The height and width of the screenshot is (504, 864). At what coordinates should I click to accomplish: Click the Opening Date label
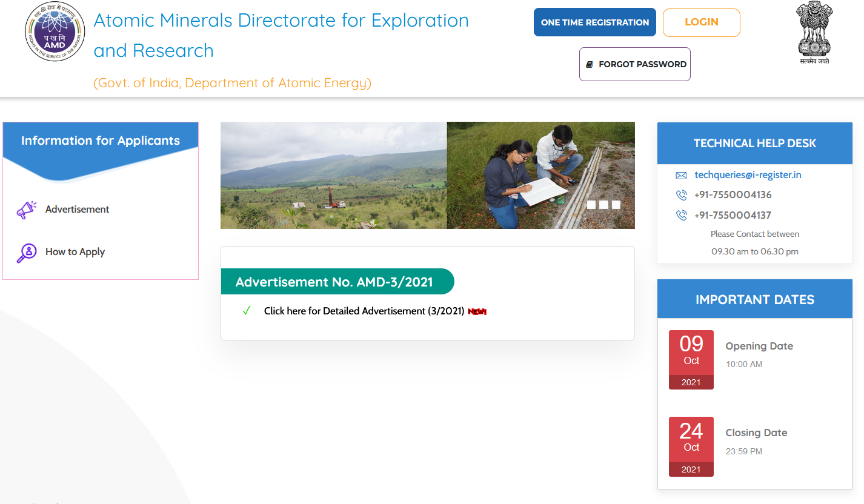(x=759, y=346)
